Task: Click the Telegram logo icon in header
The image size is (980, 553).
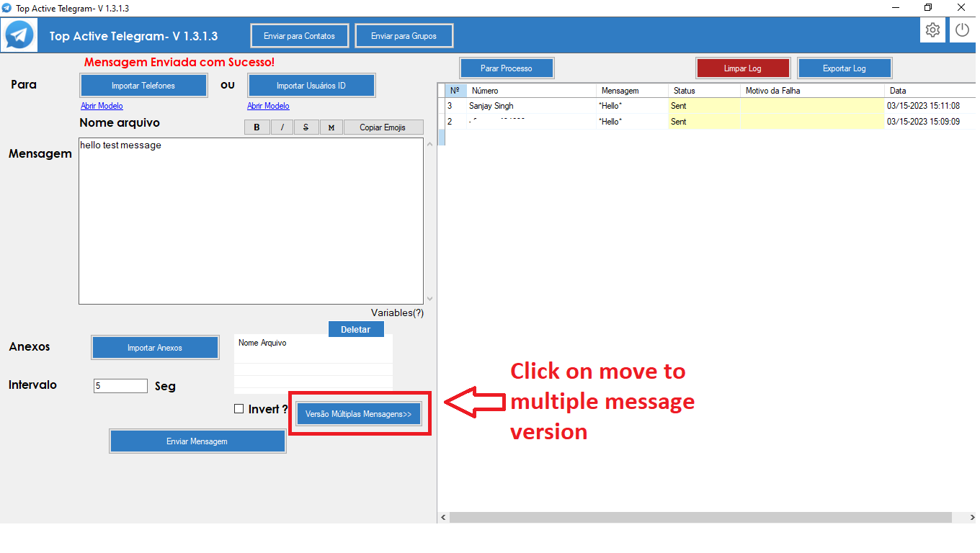Action: [19, 34]
